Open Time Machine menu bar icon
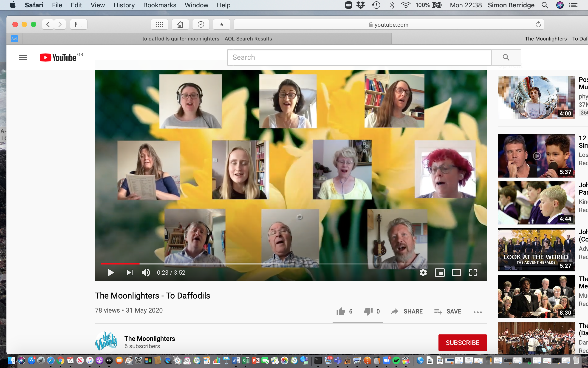 (376, 5)
